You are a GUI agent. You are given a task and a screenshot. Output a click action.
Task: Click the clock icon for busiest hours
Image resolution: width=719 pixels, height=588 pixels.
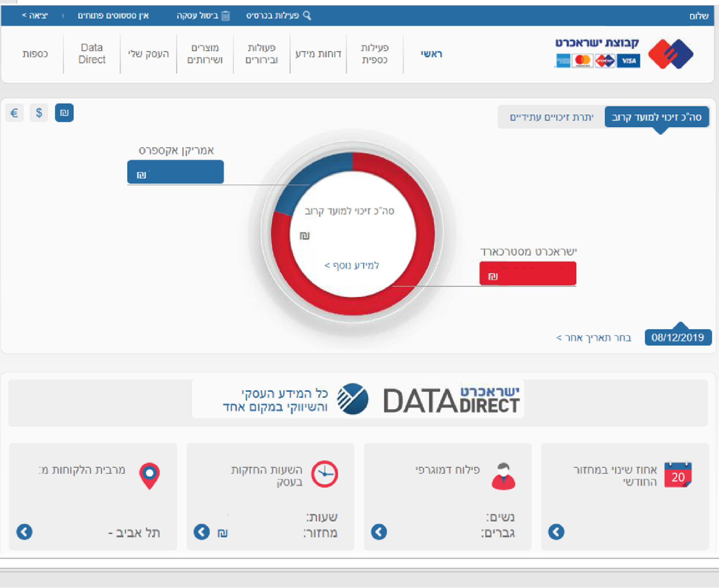point(324,474)
